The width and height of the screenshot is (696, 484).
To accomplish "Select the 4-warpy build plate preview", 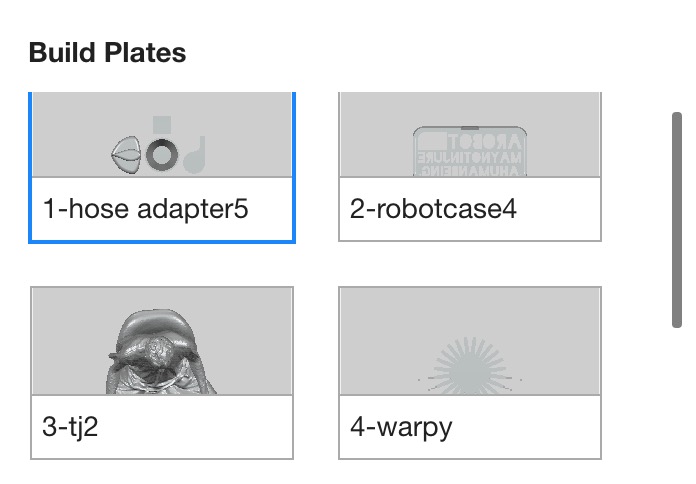I will coord(470,341).
